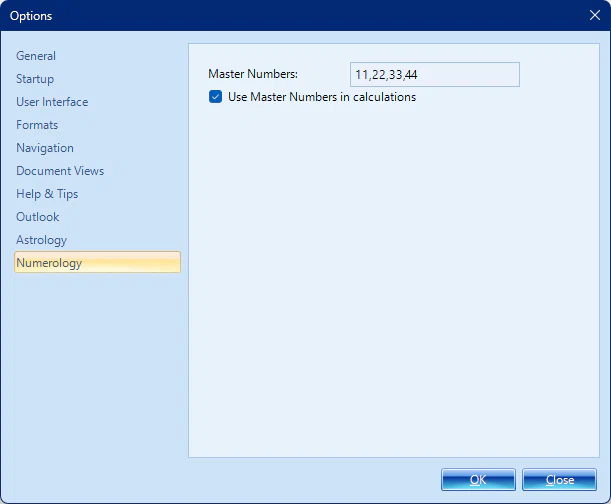Click blank sidebar space below Numerology

pyautogui.click(x=97, y=370)
